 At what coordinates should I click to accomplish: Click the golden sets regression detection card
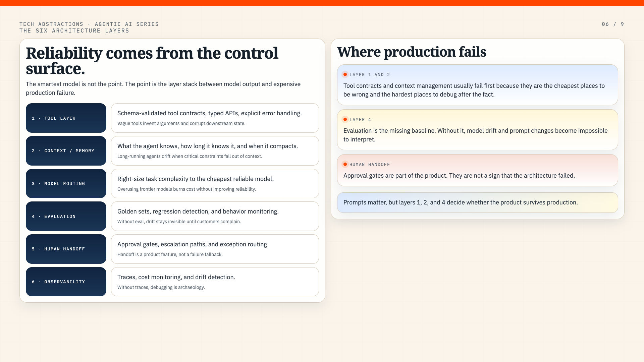[215, 216]
